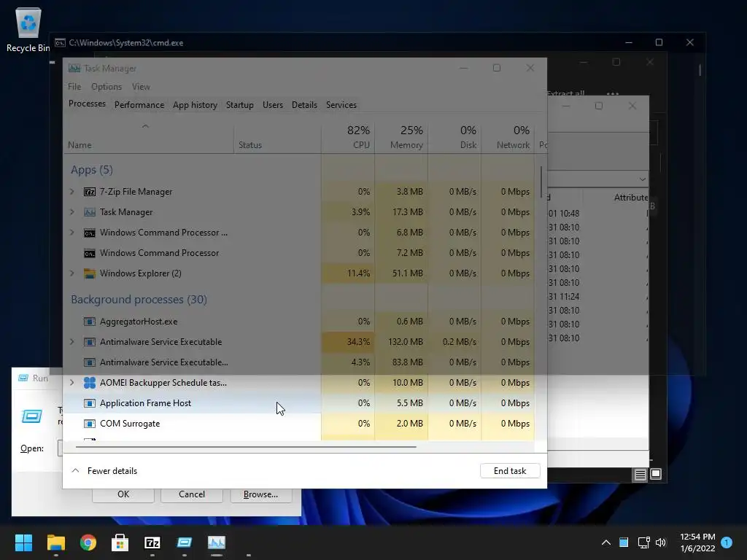The image size is (747, 560).
Task: Select the Processes tab
Action: tap(88, 104)
